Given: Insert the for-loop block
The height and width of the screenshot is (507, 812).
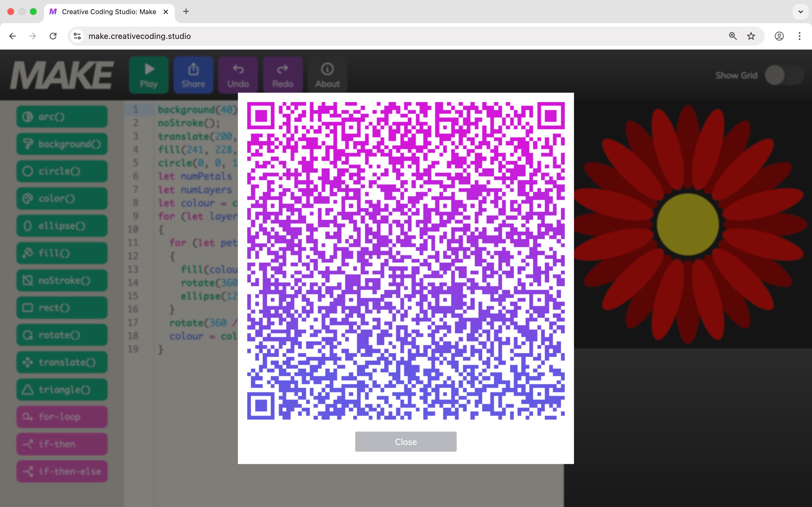Looking at the screenshot, I should (62, 417).
